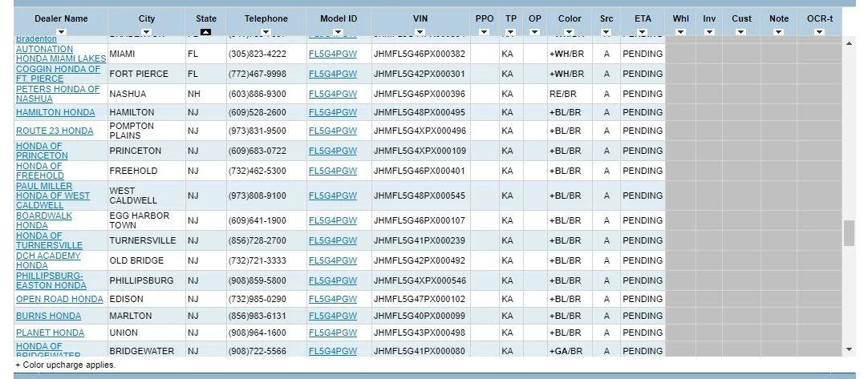Open Planet Honda dealer link
868x379 pixels.
pyautogui.click(x=51, y=333)
